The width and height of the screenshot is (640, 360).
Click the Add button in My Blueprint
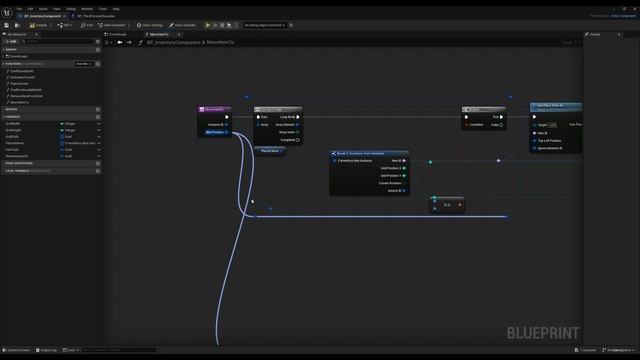tap(11, 42)
